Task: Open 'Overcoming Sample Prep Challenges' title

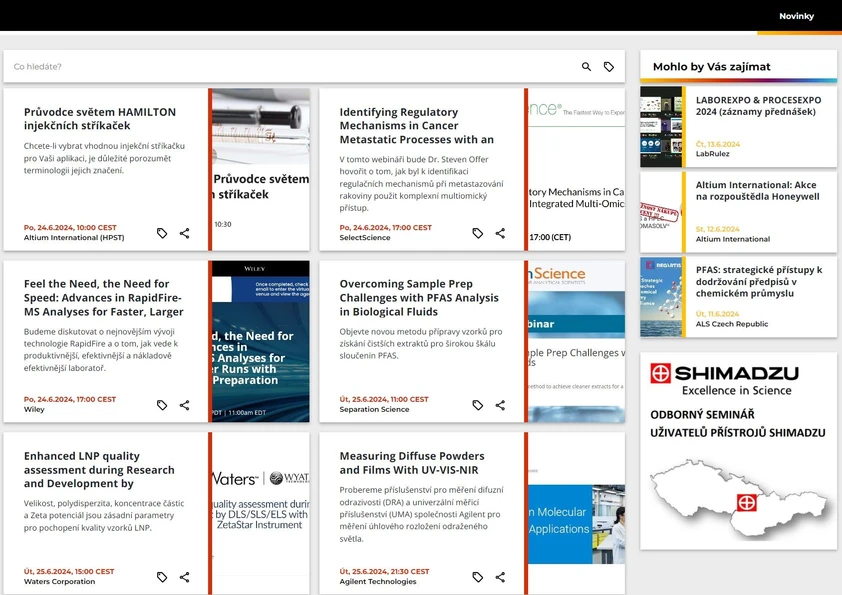Action: (419, 298)
